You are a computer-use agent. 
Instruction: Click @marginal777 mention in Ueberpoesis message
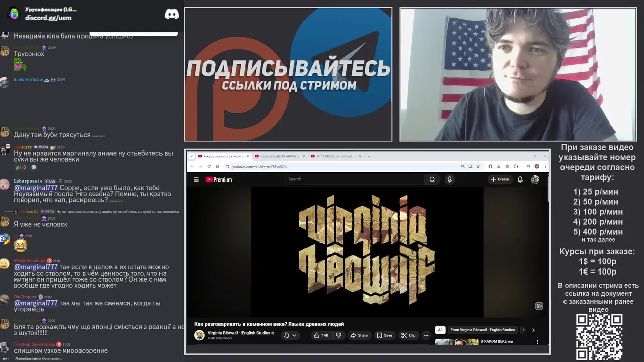pyautogui.click(x=36, y=188)
